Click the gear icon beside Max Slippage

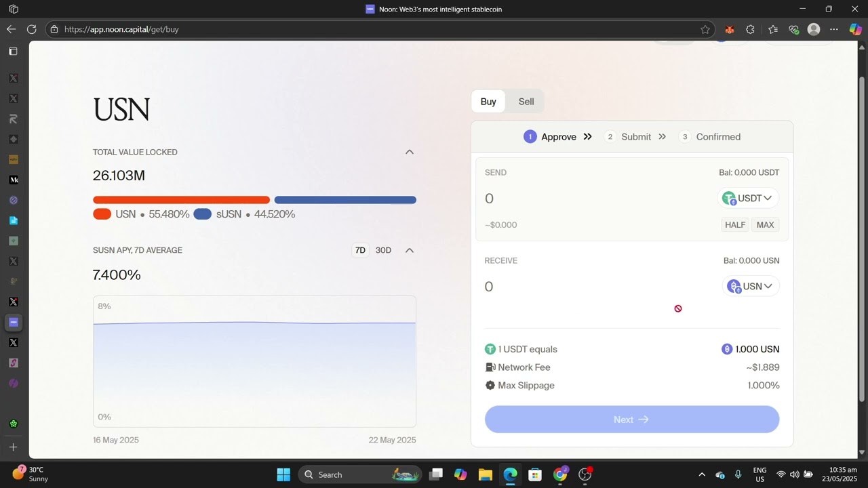(490, 385)
